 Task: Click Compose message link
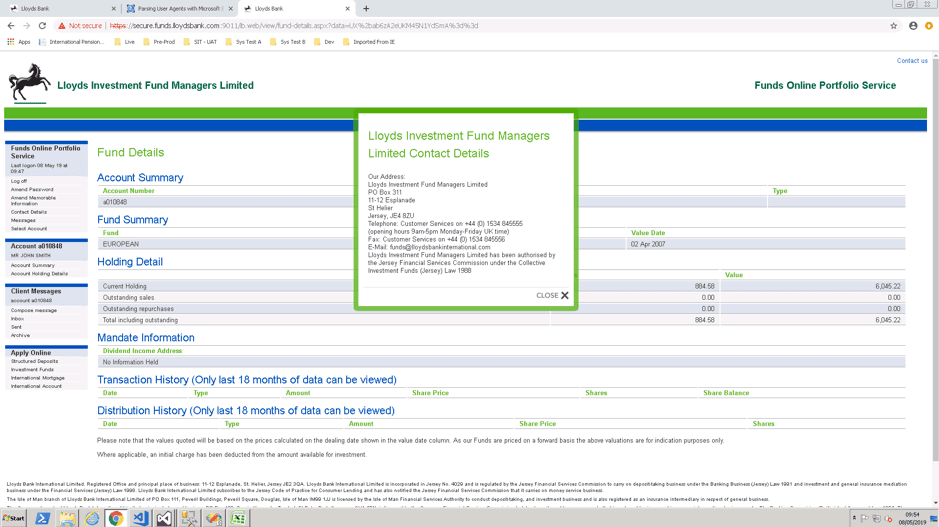(x=34, y=311)
